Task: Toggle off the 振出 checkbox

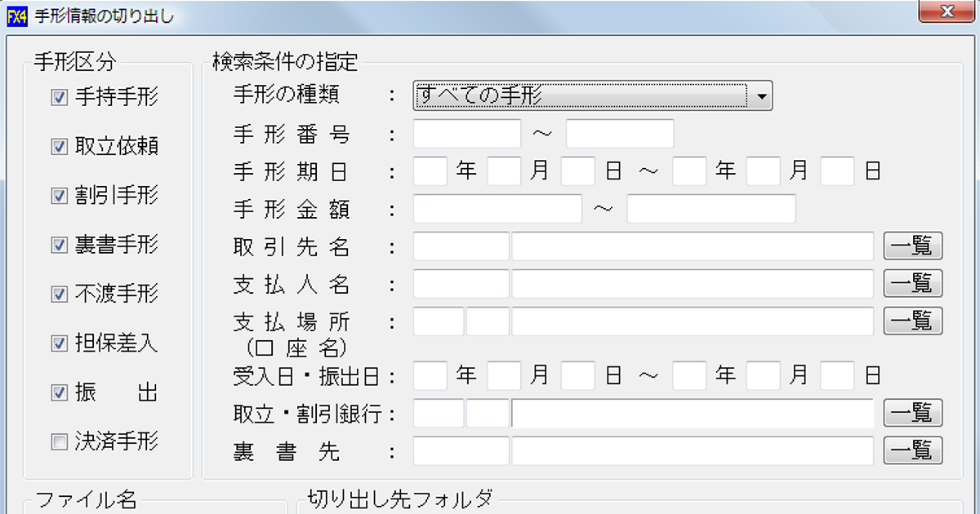Action: [x=59, y=392]
